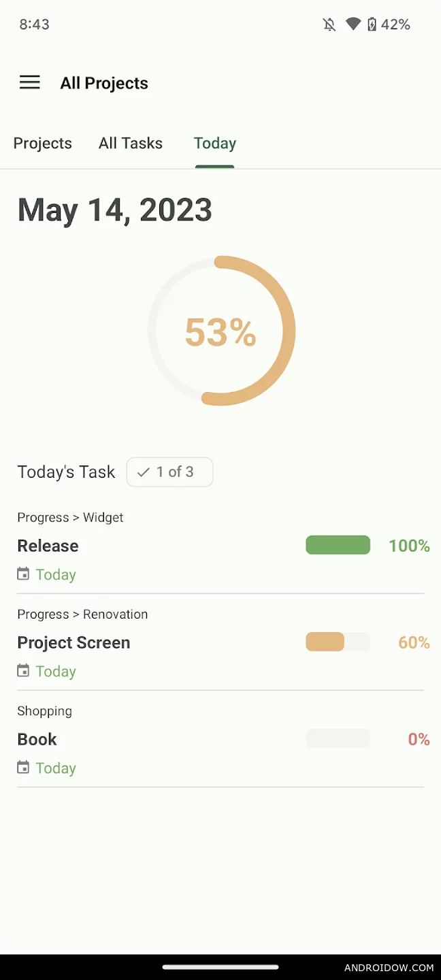
Task: Open the Release task
Action: [48, 546]
